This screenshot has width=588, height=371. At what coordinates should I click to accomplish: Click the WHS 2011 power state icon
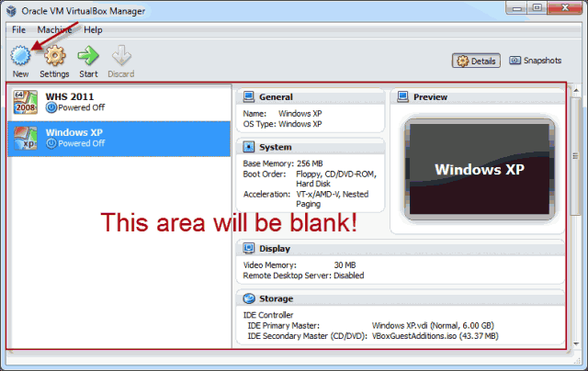tap(51, 107)
